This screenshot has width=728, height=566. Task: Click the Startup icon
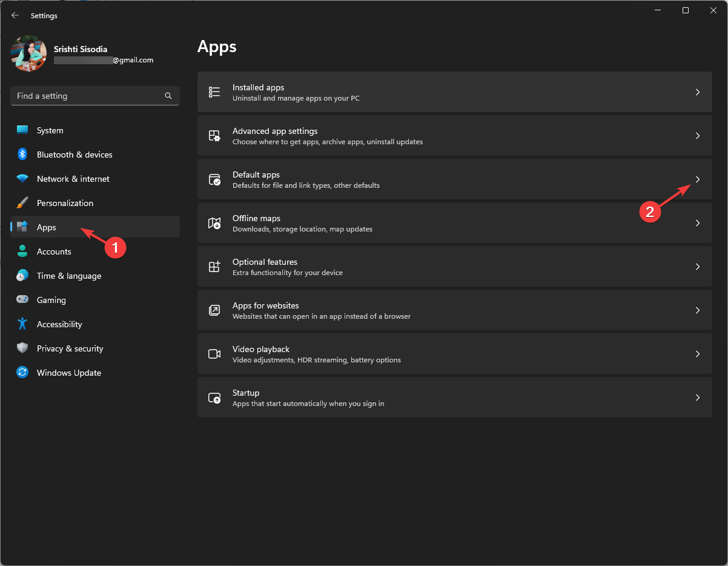click(214, 397)
